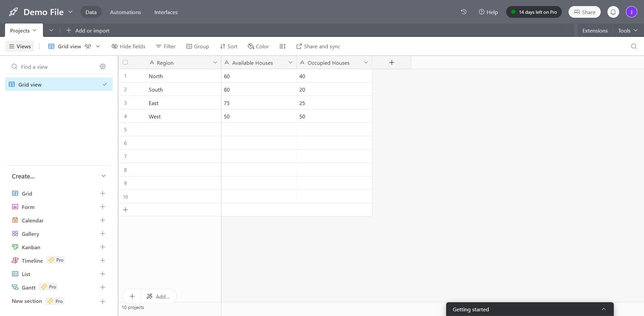Viewport: 644px width, 316px height.
Task: Switch to the Automations tab
Action: (x=125, y=12)
